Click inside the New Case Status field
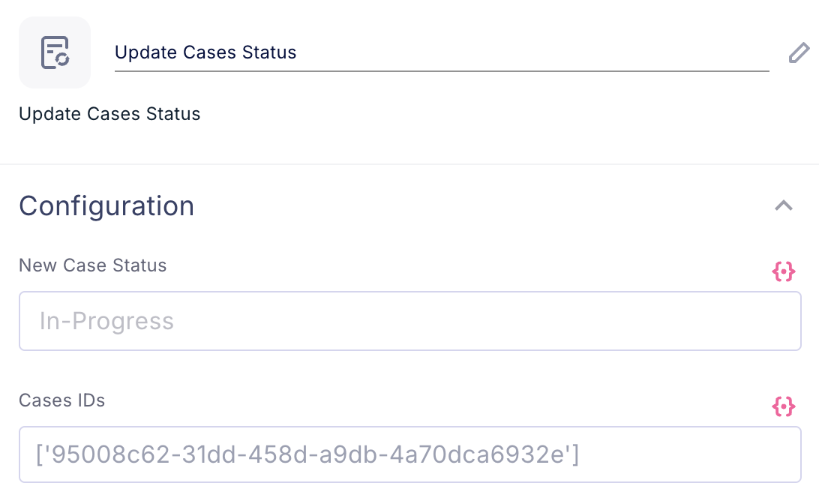The width and height of the screenshot is (819, 504). (409, 321)
